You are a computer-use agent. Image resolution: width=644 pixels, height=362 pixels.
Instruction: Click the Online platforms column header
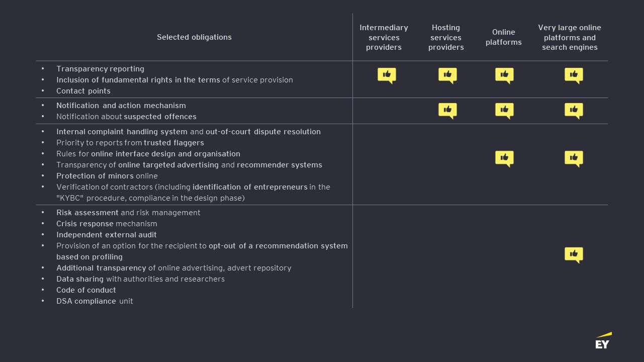point(503,38)
